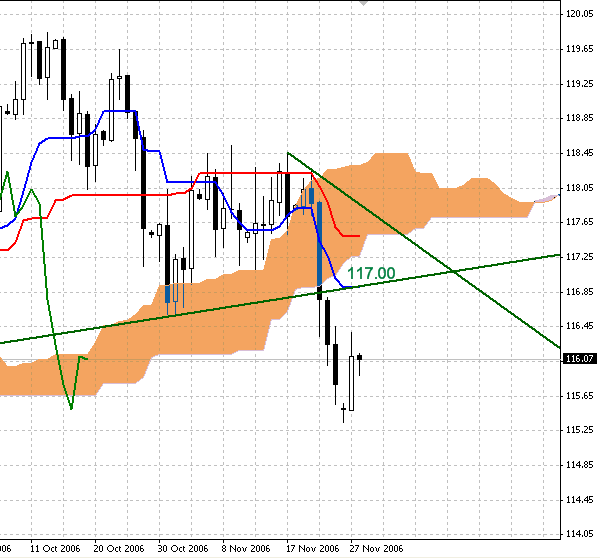Click the 117.65 price axis label
The height and width of the screenshot is (558, 600).
coord(580,222)
